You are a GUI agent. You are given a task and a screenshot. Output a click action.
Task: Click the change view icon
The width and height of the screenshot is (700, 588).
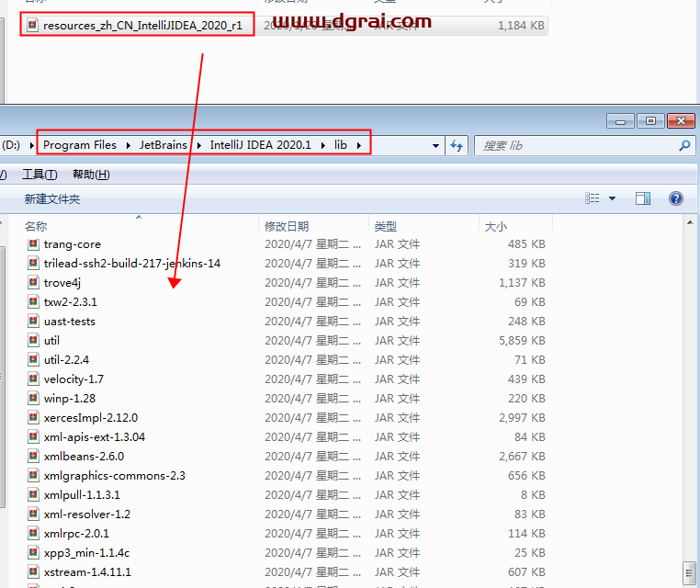592,198
